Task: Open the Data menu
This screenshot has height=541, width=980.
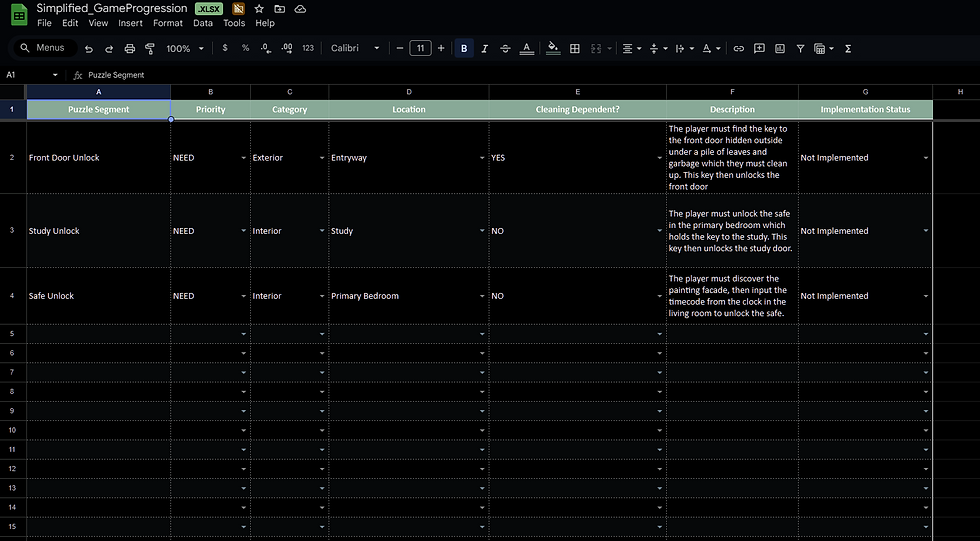Action: pos(203,23)
